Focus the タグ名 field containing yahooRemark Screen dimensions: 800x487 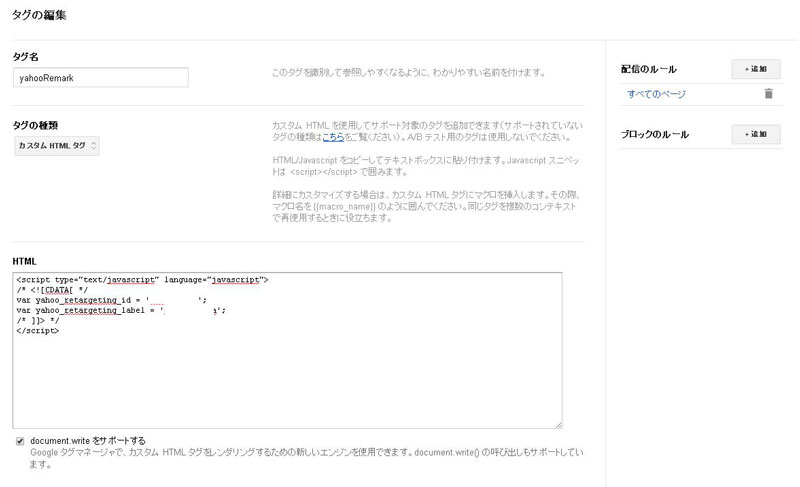point(101,78)
